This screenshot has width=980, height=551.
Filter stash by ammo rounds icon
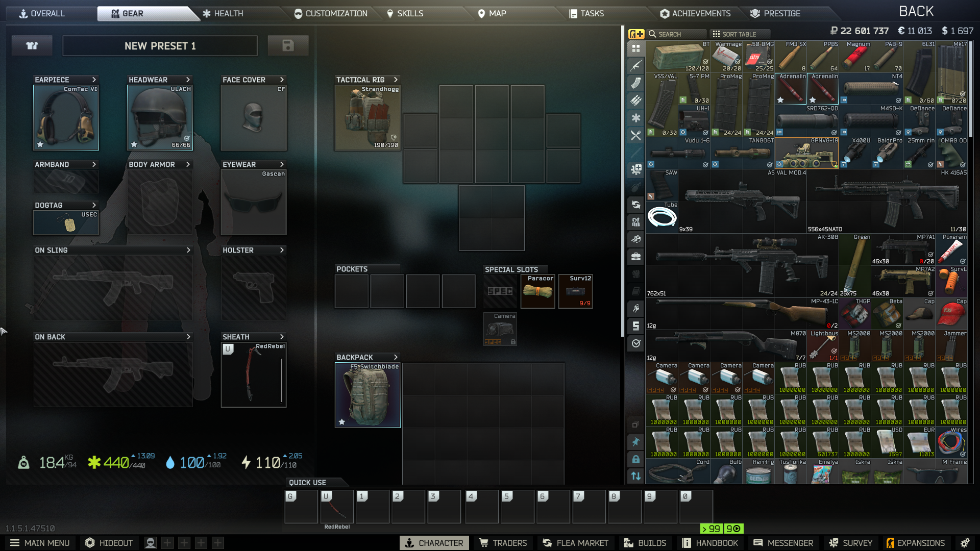[636, 101]
